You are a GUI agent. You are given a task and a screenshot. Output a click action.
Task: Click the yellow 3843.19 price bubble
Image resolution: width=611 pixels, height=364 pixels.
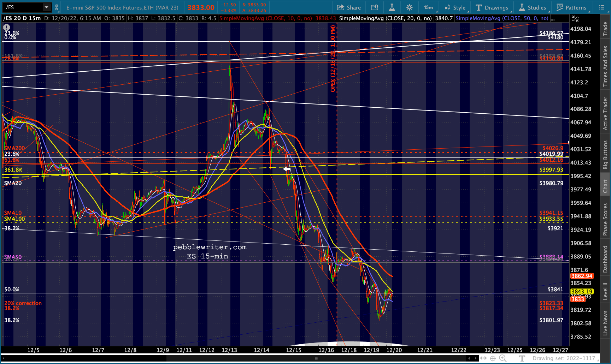(582, 292)
